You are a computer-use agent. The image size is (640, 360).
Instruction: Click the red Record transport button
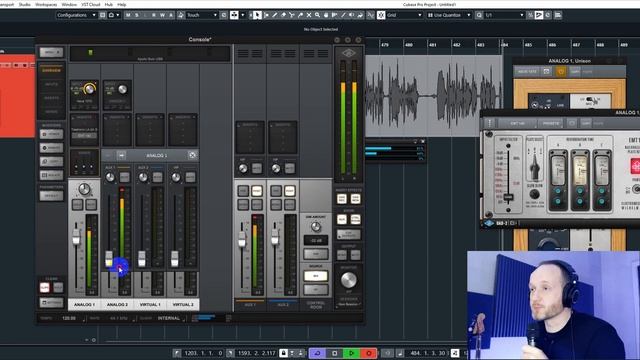(369, 353)
